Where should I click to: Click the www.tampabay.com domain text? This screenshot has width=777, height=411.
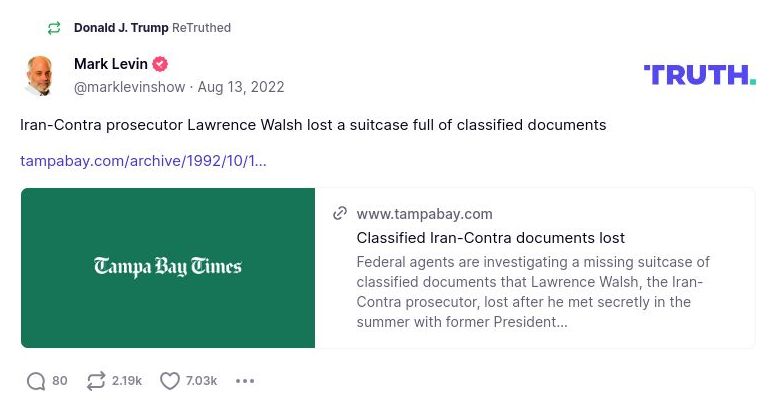click(x=424, y=214)
